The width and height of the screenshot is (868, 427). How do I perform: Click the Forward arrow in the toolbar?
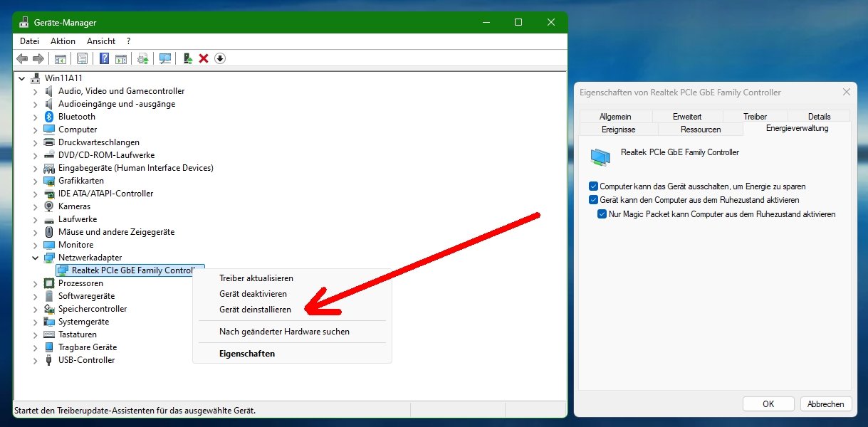click(38, 58)
